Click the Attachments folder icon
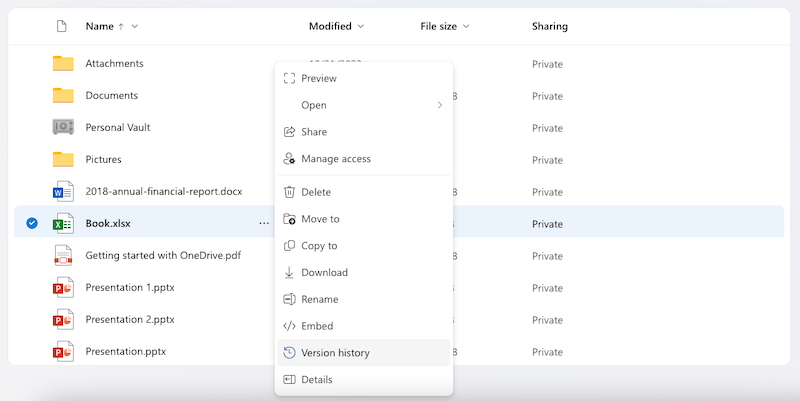Viewport: 800px width, 401px height. coord(63,63)
